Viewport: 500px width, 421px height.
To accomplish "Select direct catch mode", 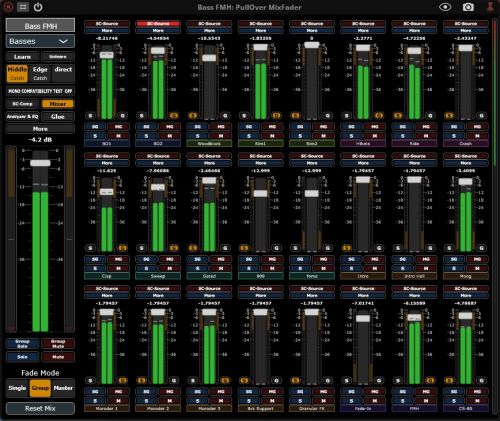I will (x=63, y=73).
